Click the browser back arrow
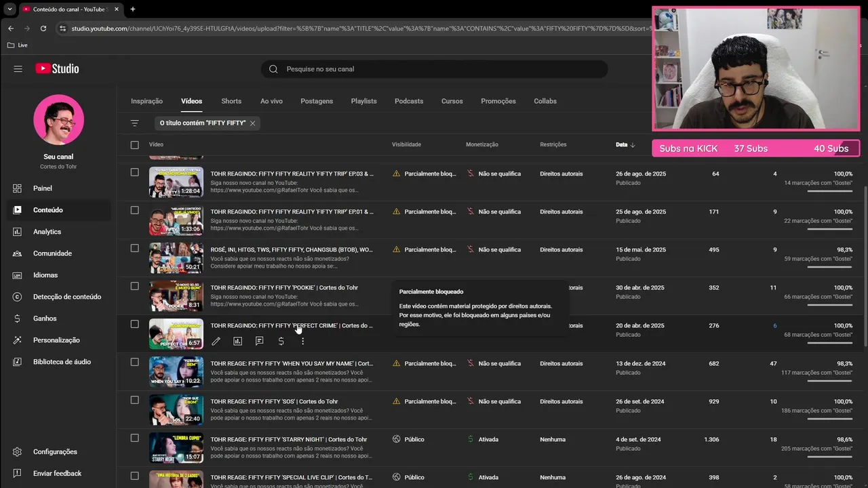 click(x=11, y=28)
